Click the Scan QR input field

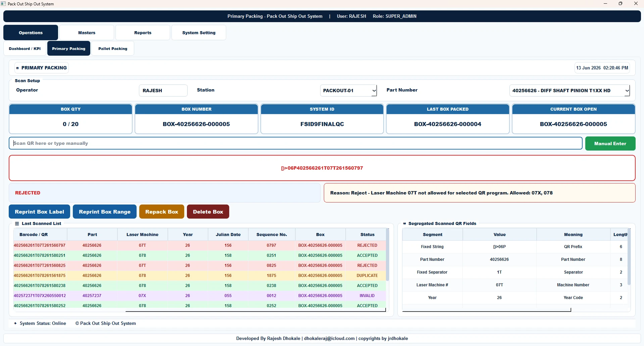(x=295, y=143)
